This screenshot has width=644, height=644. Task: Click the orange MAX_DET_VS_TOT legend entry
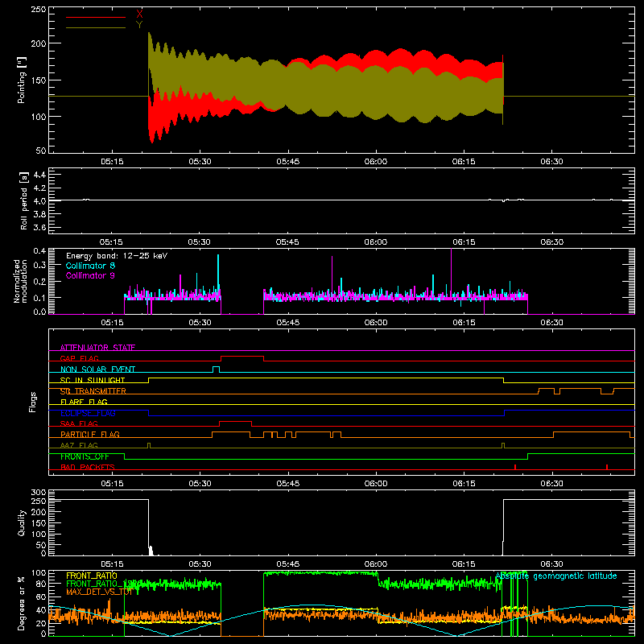pyautogui.click(x=99, y=592)
